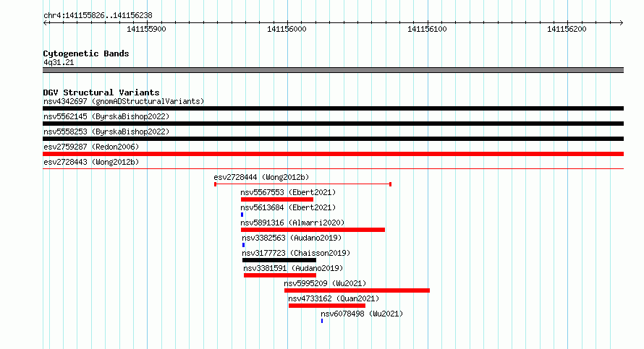Image resolution: width=644 pixels, height=349 pixels.
Task: Click the DGV Structural Variants track title
Action: point(101,92)
